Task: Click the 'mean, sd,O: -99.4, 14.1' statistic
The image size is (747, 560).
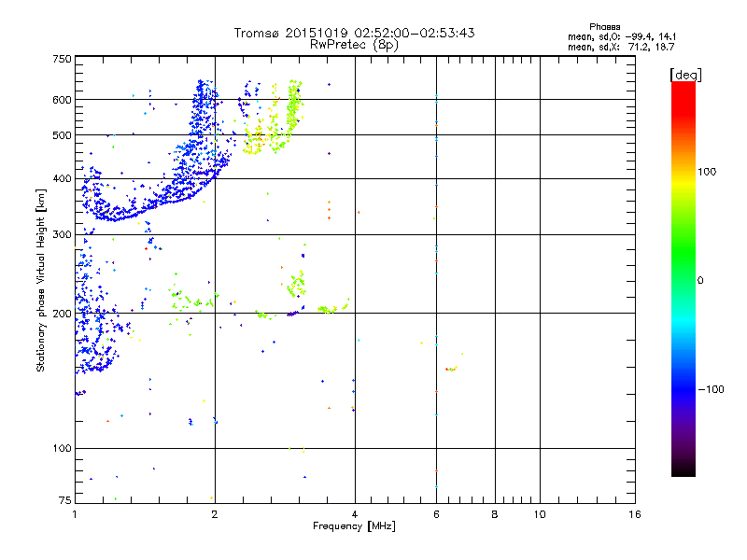Action: point(622,36)
